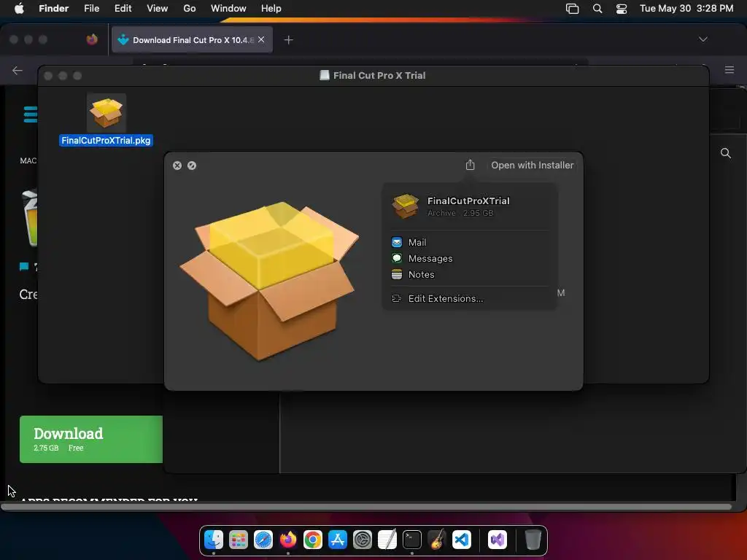Open the Firefox hamburger menu
This screenshot has width=747, height=560.
(729, 70)
